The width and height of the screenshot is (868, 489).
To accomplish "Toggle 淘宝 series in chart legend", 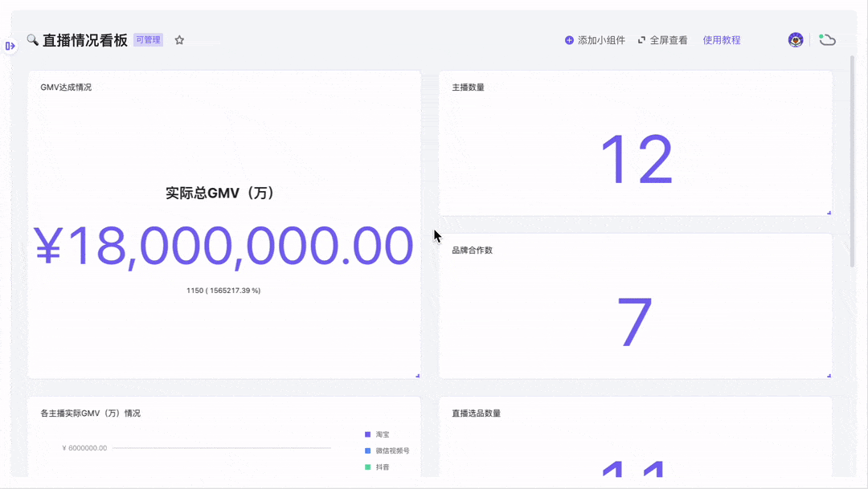I will (382, 434).
